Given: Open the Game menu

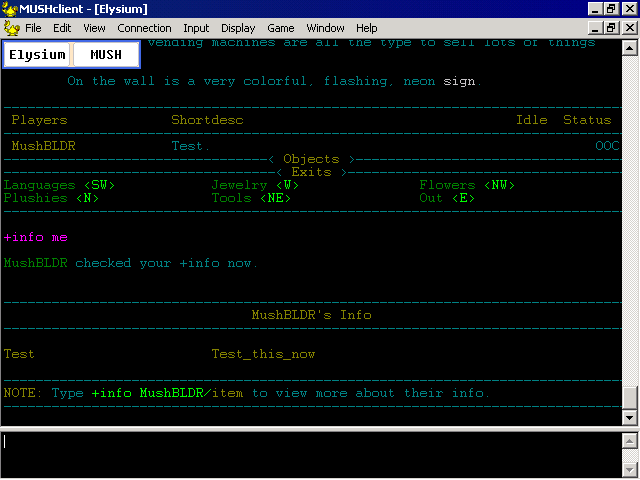Looking at the screenshot, I should (281, 28).
